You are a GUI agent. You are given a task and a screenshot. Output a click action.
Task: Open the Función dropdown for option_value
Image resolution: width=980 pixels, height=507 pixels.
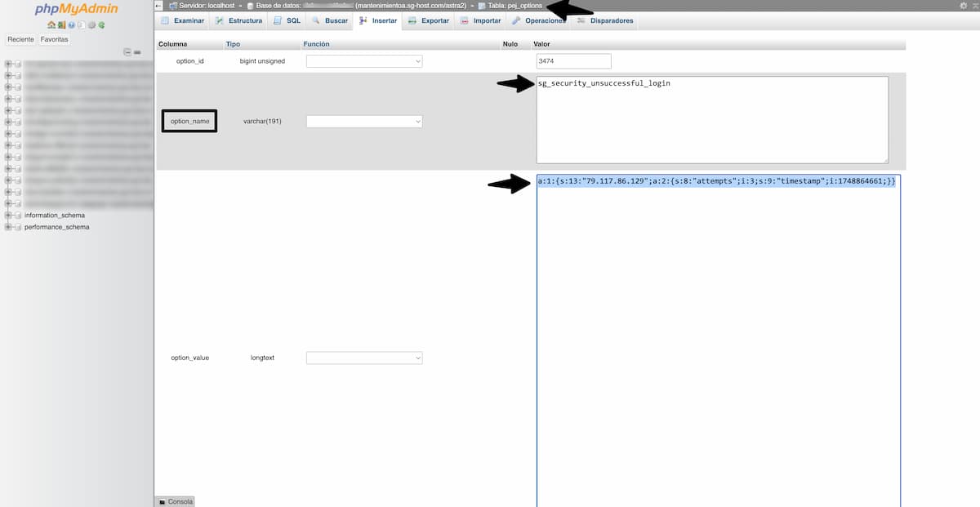364,357
